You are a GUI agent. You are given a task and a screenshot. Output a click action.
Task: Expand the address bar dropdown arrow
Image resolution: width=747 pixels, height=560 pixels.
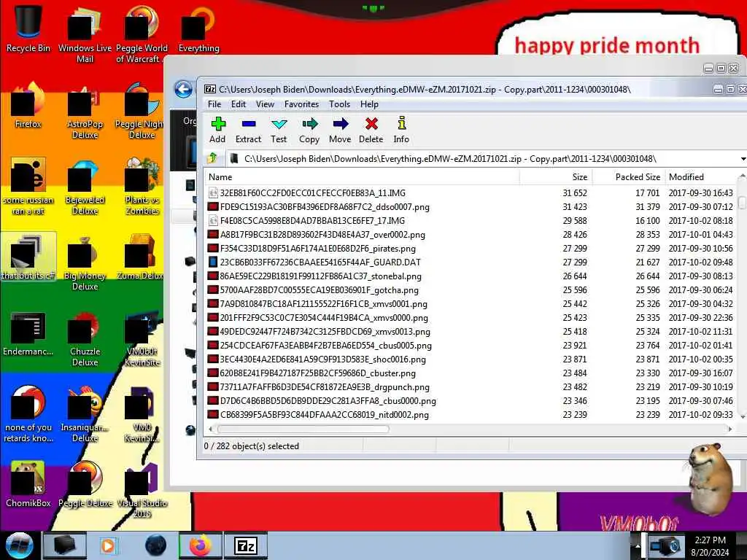pos(743,158)
